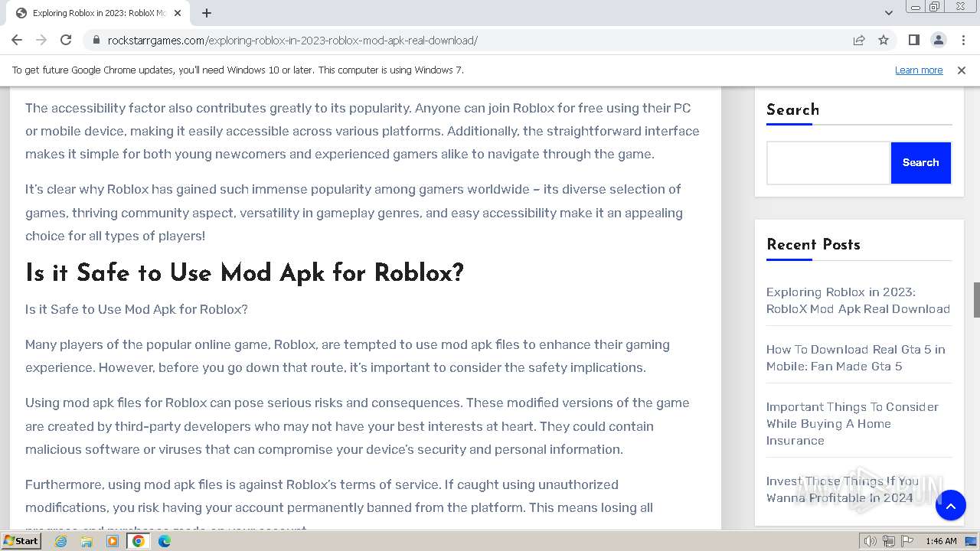Click the site lock icon
This screenshot has height=551, width=980.
coord(96,41)
